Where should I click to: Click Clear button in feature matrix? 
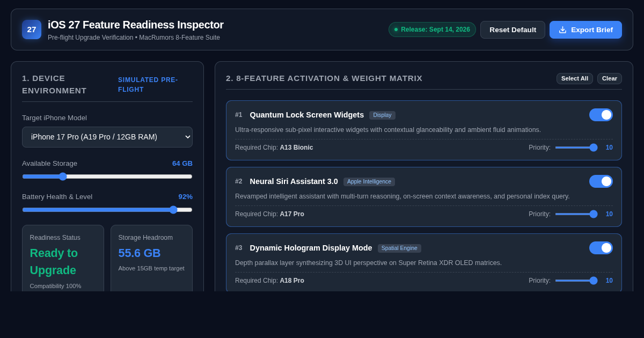coord(610,78)
